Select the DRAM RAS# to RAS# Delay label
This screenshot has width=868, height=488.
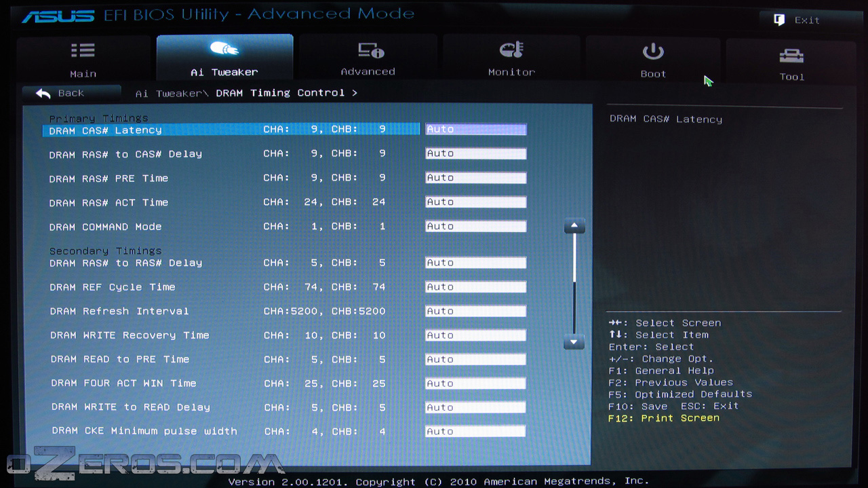pyautogui.click(x=126, y=263)
